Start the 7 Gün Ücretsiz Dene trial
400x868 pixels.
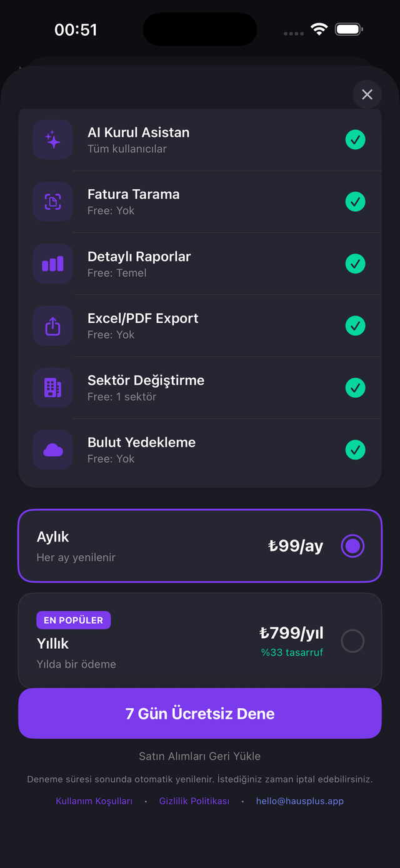pyautogui.click(x=200, y=714)
